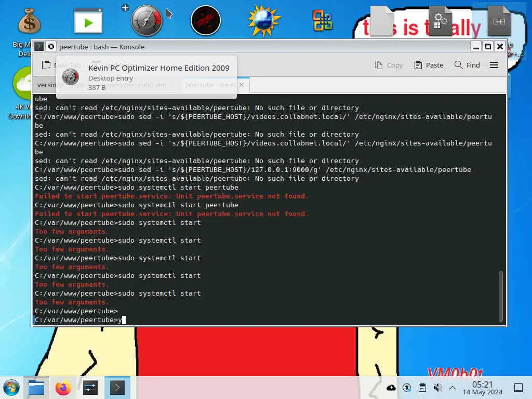Image resolution: width=532 pixels, height=399 pixels.
Task: Open the Big Money bag desktop icon
Action: [x=30, y=21]
